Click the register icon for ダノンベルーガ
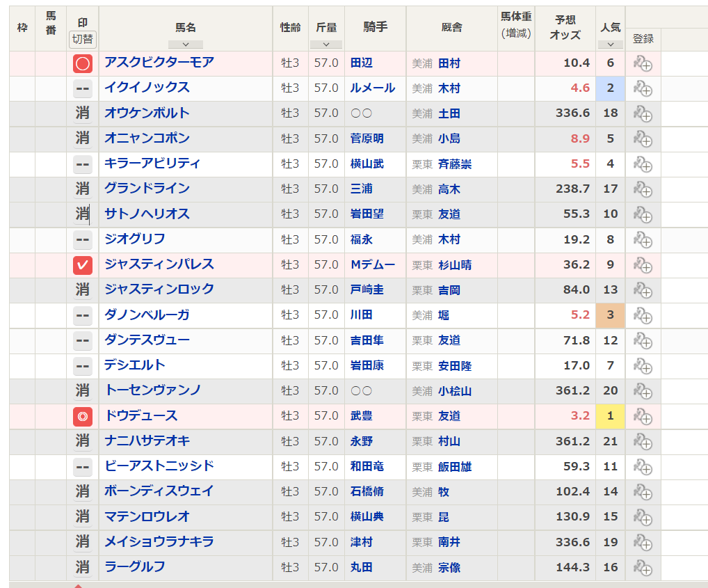This screenshot has height=588, width=708. [x=642, y=316]
